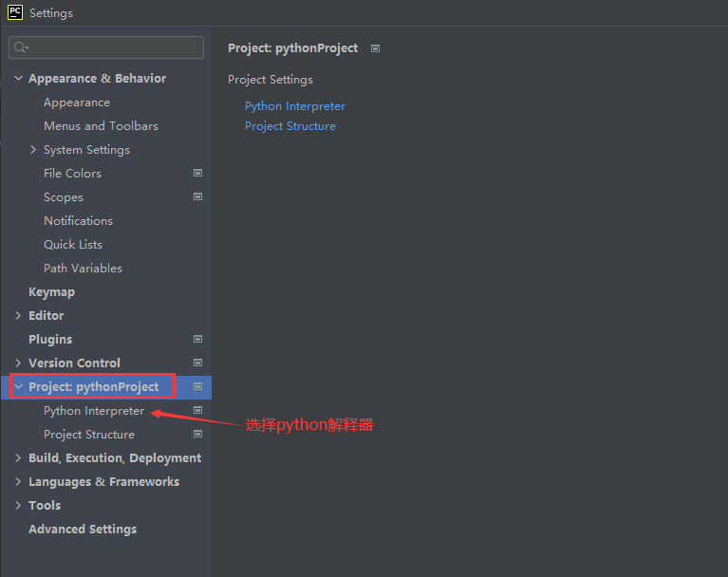
Task: Select Appearance & Behavior category label
Action: (x=98, y=79)
